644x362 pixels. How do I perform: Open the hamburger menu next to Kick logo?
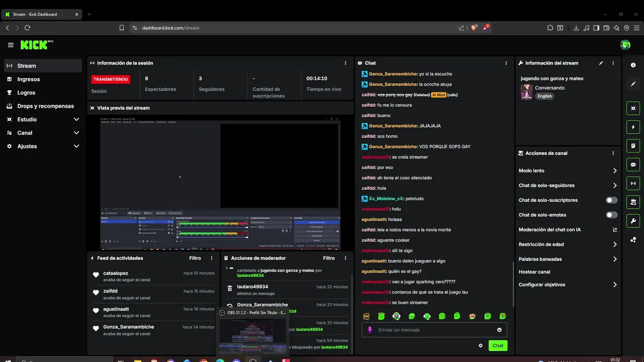coord(11,45)
